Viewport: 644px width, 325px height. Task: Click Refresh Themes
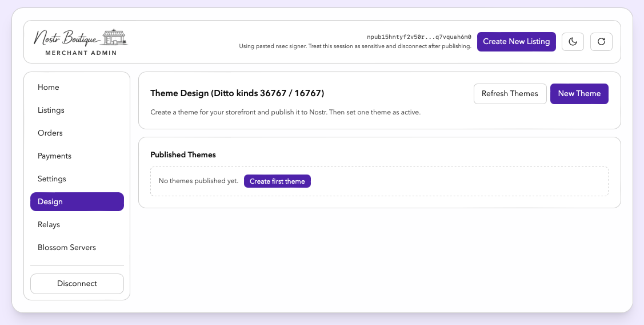(x=510, y=94)
